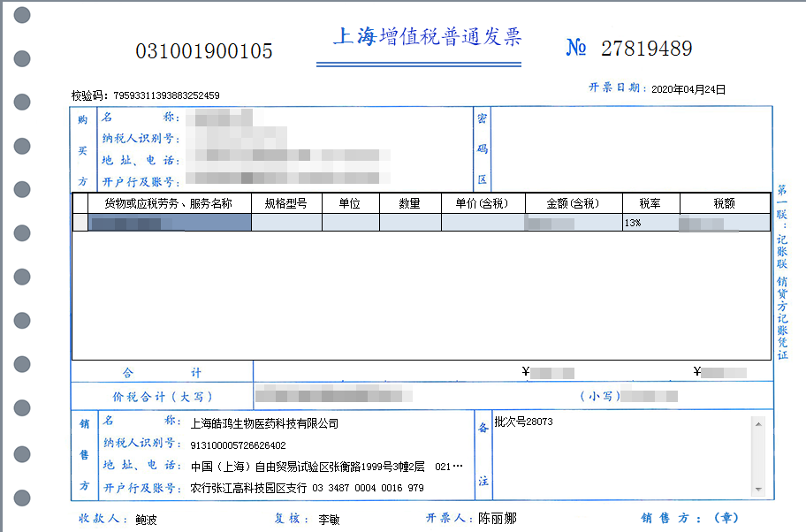Click the 货物或应税劳务、服务名称 column header
The image size is (806, 532).
coord(168,203)
